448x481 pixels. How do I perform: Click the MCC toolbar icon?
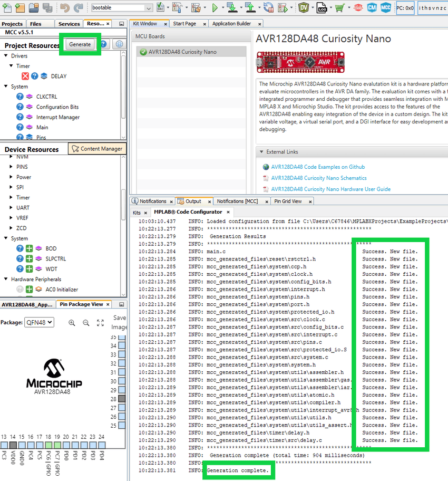click(x=386, y=8)
